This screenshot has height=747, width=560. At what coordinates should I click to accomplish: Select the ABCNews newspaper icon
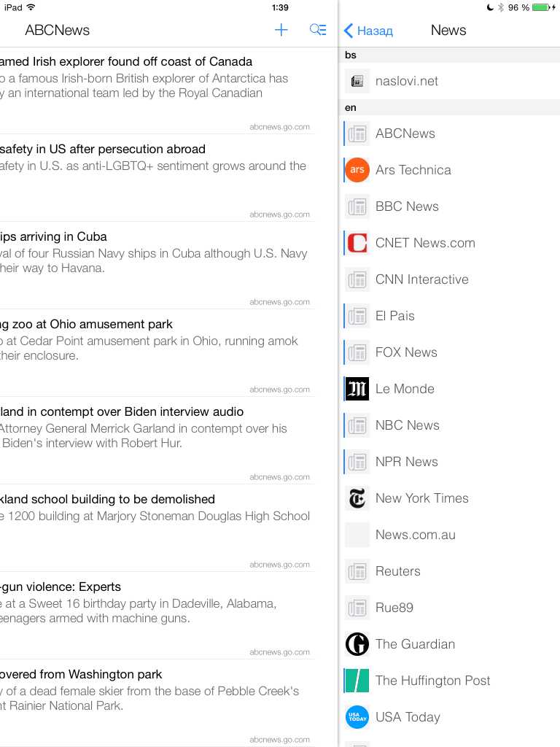357,133
